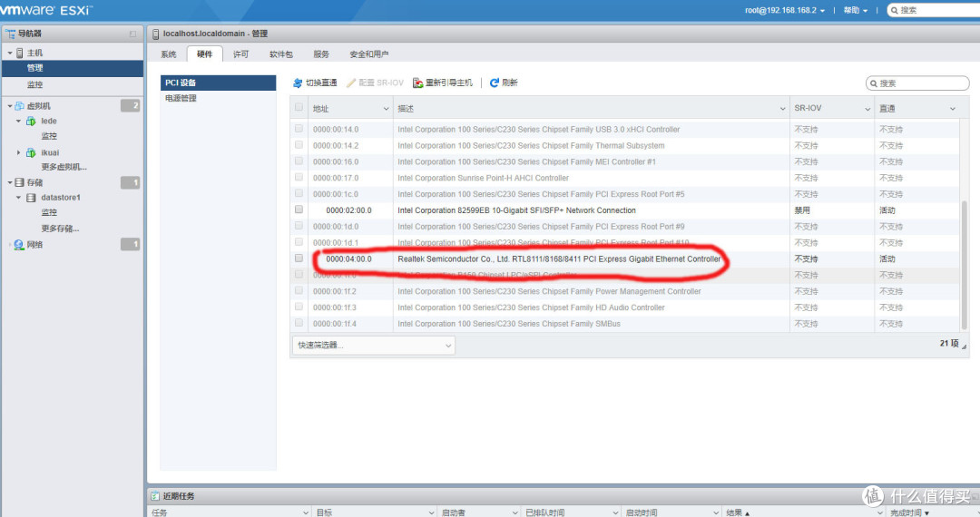Click the PCI table vertical scrollbar

tap(964, 266)
